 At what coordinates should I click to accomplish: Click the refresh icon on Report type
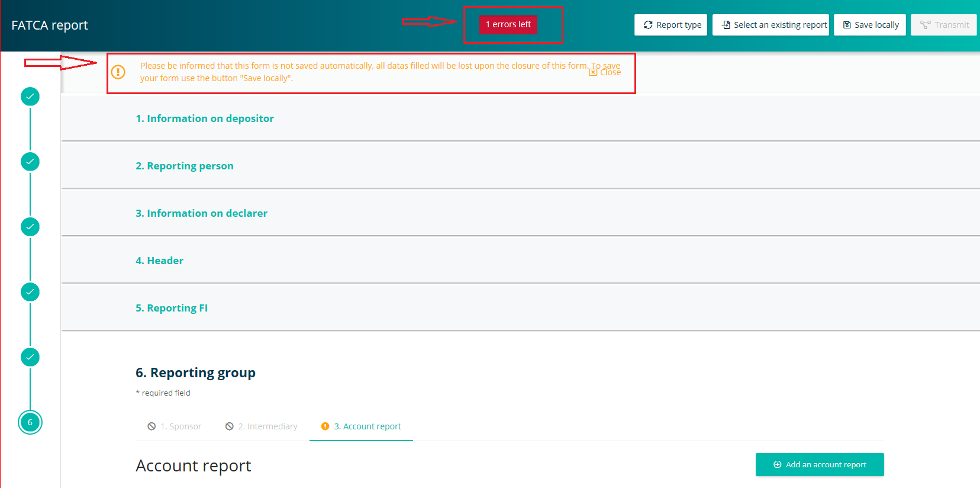[648, 25]
